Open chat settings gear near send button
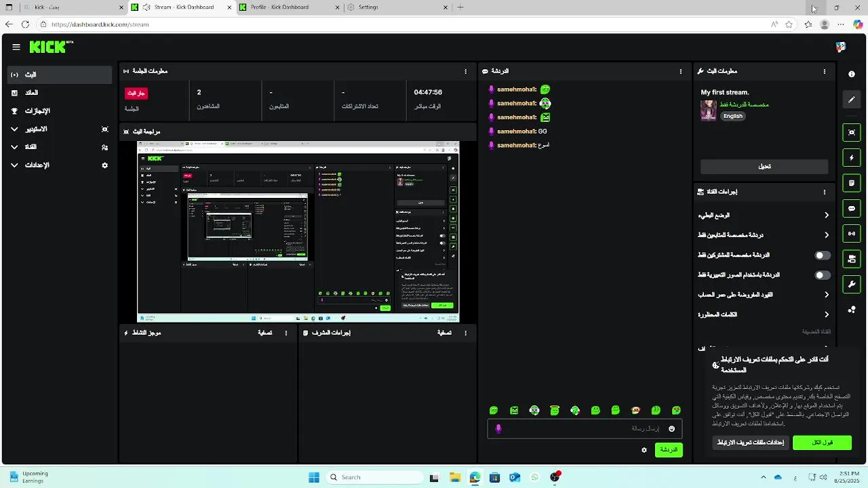868x488 pixels. (644, 450)
